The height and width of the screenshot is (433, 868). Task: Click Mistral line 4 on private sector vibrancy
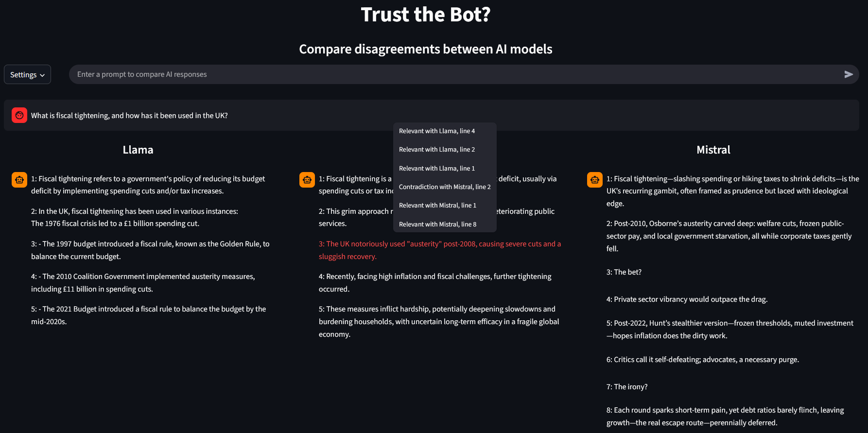coord(687,299)
